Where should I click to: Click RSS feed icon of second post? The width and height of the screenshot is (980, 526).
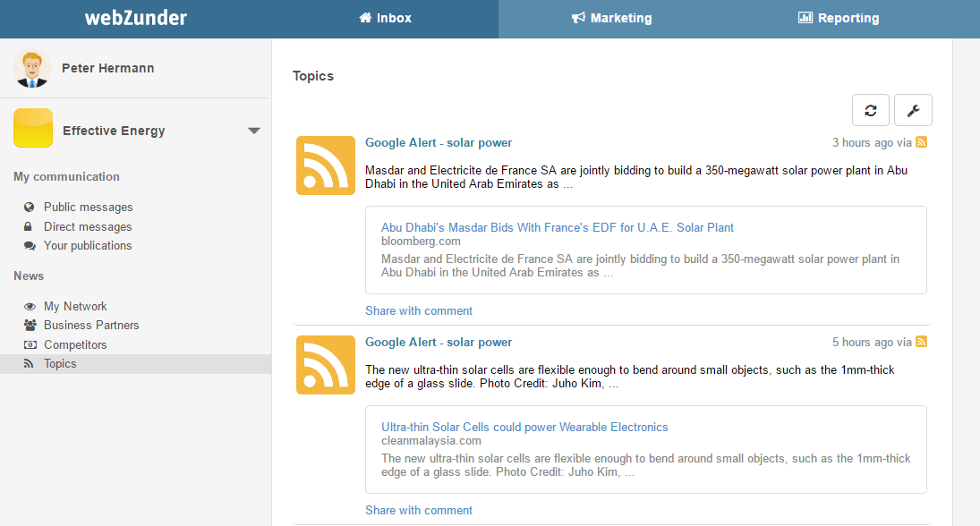[x=325, y=365]
